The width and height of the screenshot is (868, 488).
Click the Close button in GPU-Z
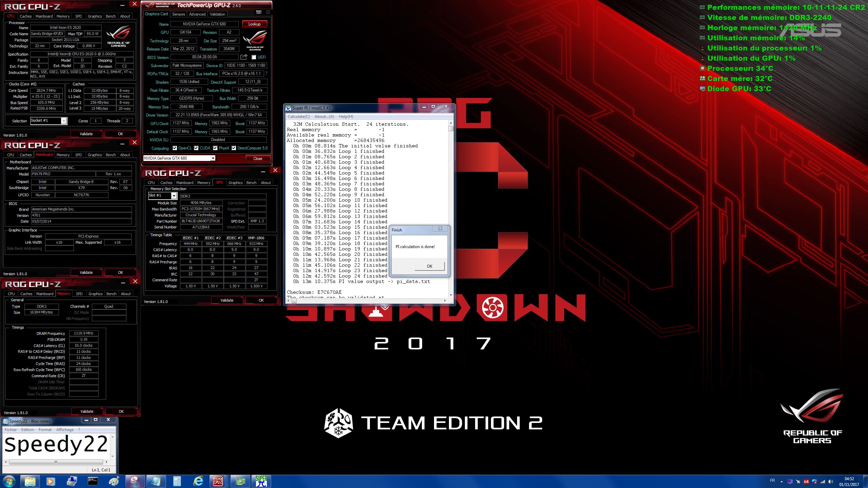[258, 159]
